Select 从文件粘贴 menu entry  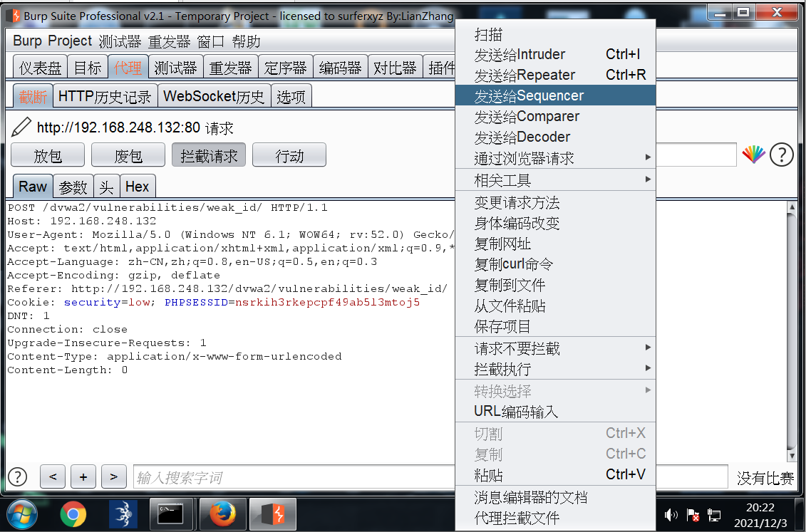pyautogui.click(x=555, y=306)
